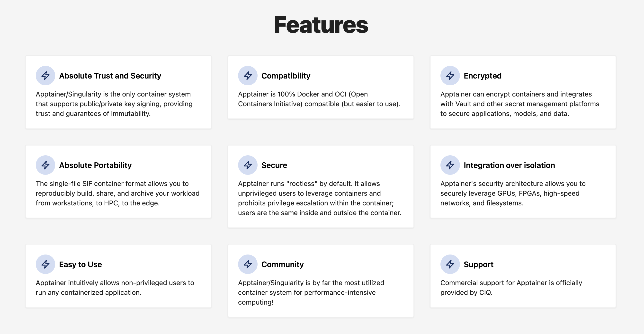Screen dimensions: 644x334
Task: Click the Support card heading
Action: tap(478, 264)
